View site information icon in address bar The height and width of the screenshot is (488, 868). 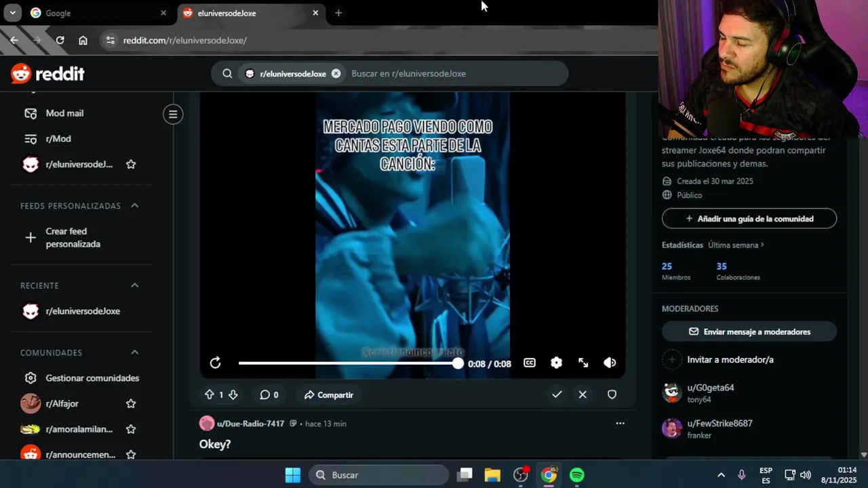pyautogui.click(x=111, y=40)
